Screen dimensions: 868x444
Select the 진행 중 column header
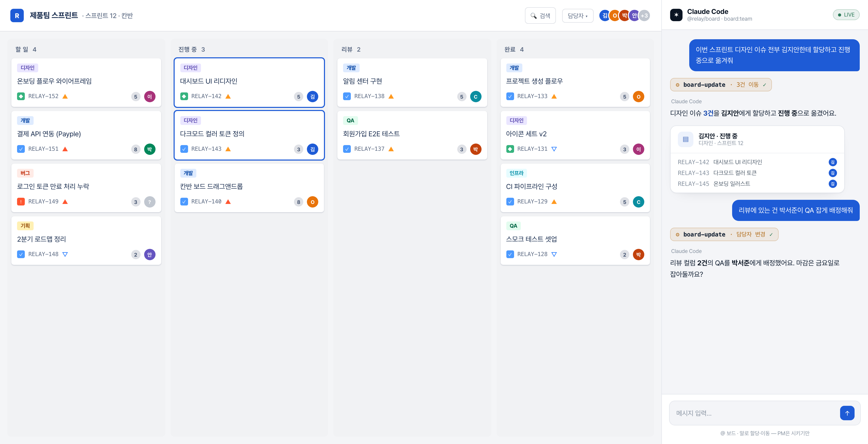click(x=191, y=50)
